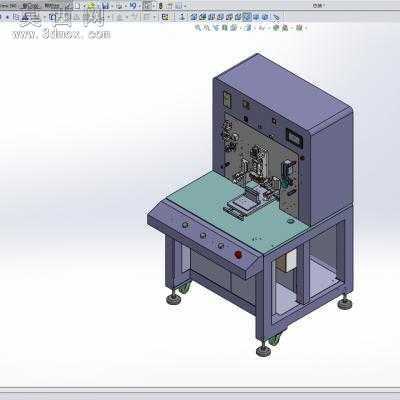Viewport: 400px width, 400px height.
Task: Switch to the Top standard view
Action: pyautogui.click(x=229, y=17)
